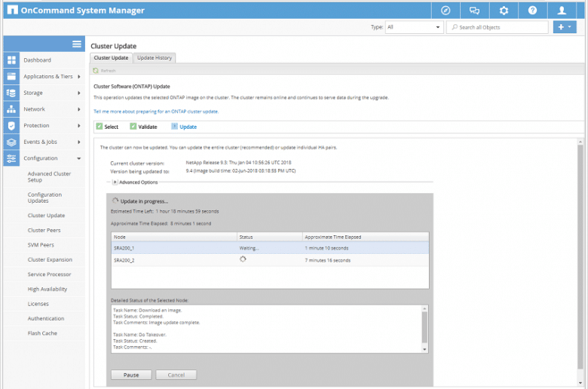Expand the Protection submenu arrow
588x389 pixels.
pyautogui.click(x=79, y=126)
